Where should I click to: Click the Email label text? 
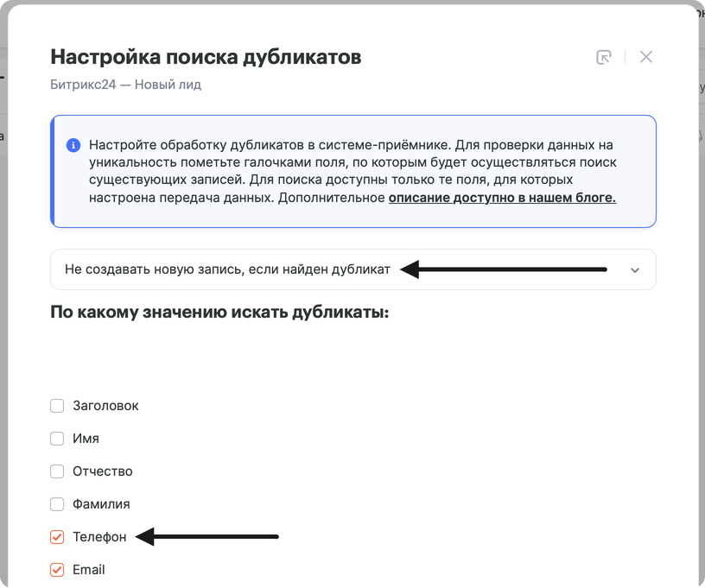pyautogui.click(x=89, y=570)
